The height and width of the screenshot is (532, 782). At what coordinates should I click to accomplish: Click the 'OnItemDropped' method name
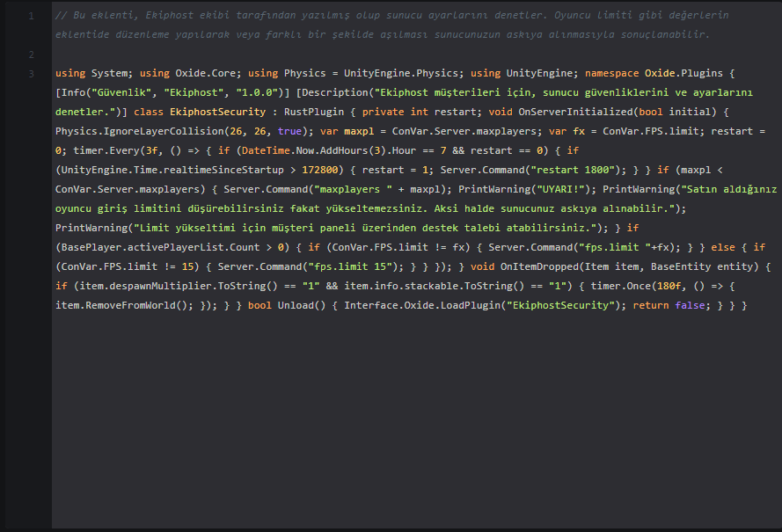(539, 266)
